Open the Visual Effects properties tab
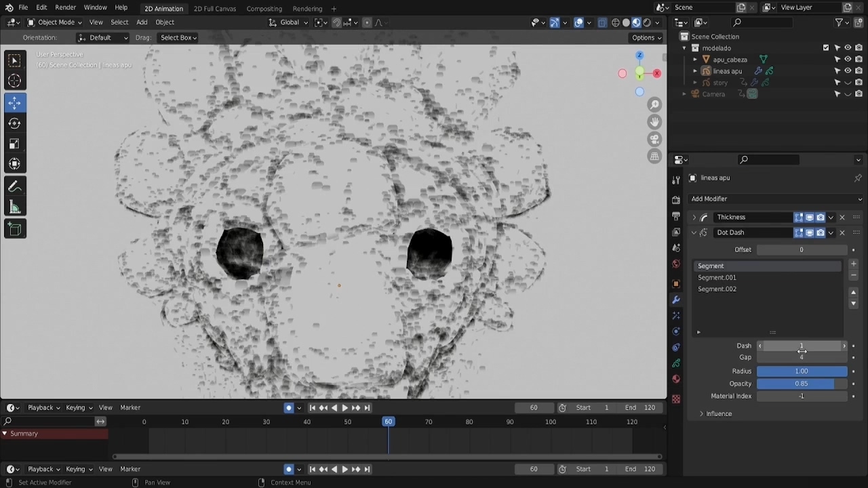Screen dimensions: 868x488 pyautogui.click(x=676, y=316)
